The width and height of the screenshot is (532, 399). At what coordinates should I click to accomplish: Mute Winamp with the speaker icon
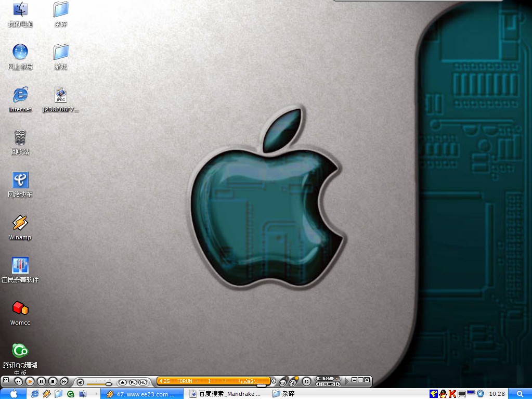80,382
